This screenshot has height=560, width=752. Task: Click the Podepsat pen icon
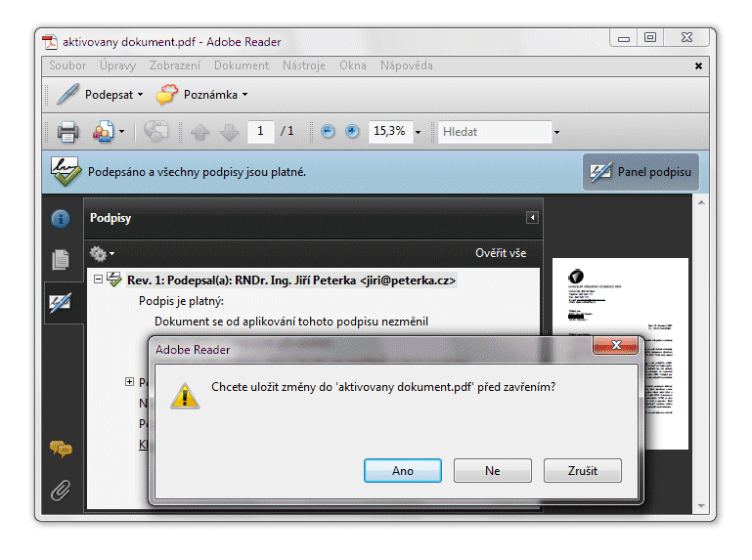(67, 94)
